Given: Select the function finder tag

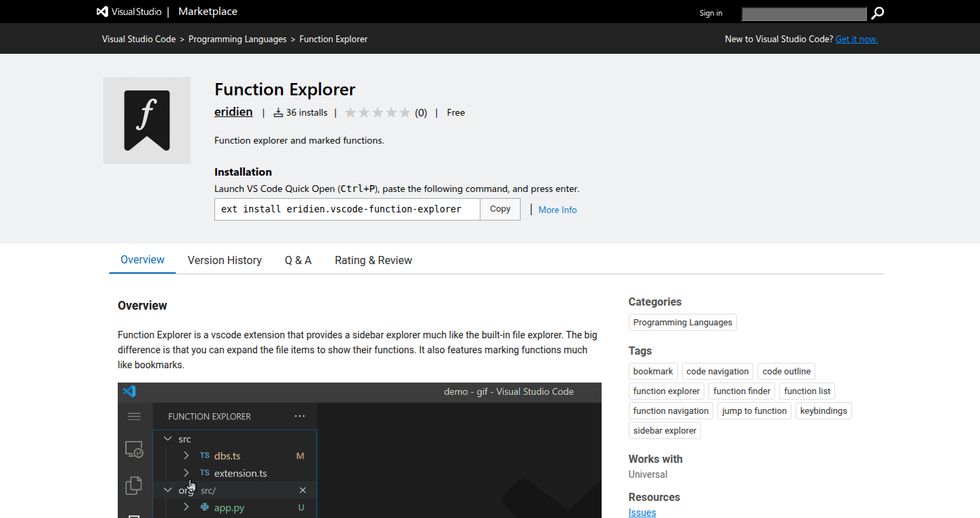Looking at the screenshot, I should (x=742, y=391).
